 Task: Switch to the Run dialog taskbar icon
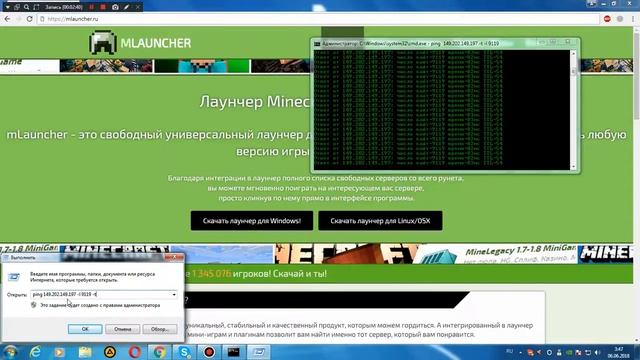pos(259,352)
